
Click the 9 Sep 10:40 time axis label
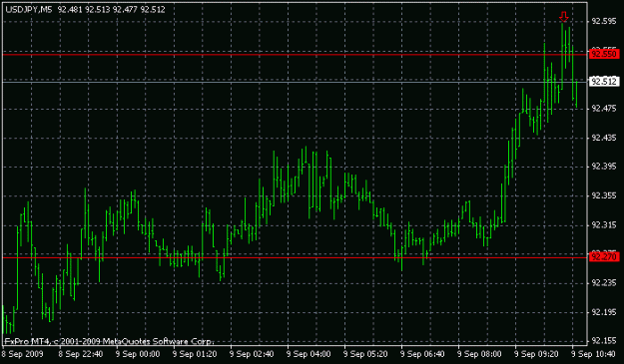[593, 354]
